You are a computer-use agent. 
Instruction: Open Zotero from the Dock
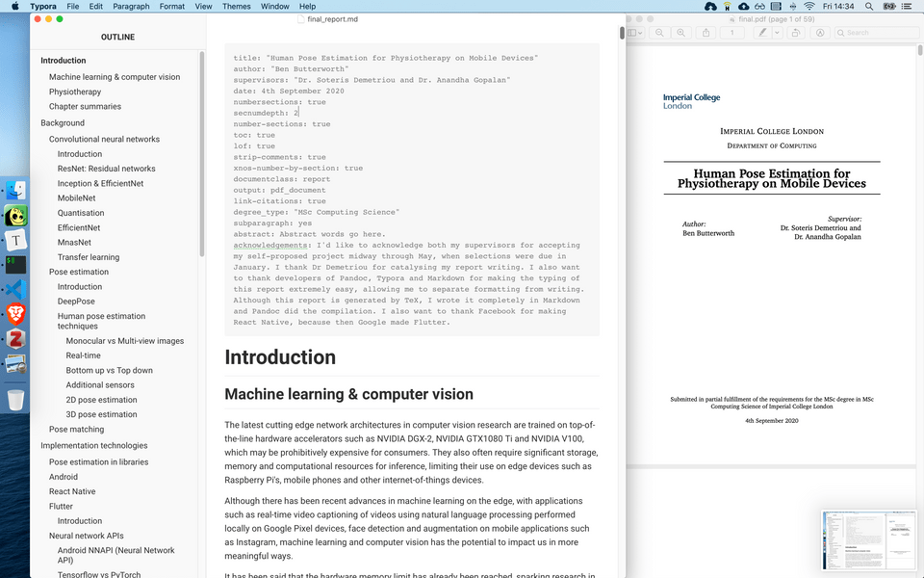(x=15, y=338)
